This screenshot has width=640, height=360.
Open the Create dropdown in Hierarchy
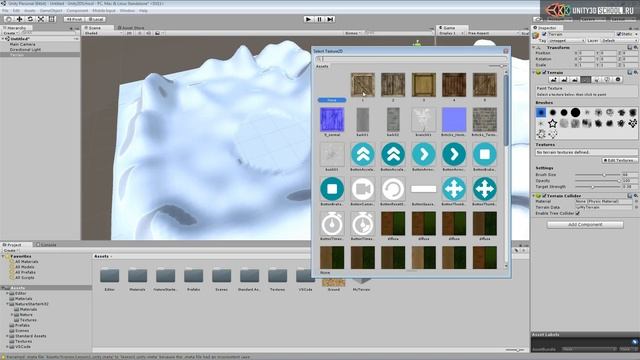click(11, 33)
